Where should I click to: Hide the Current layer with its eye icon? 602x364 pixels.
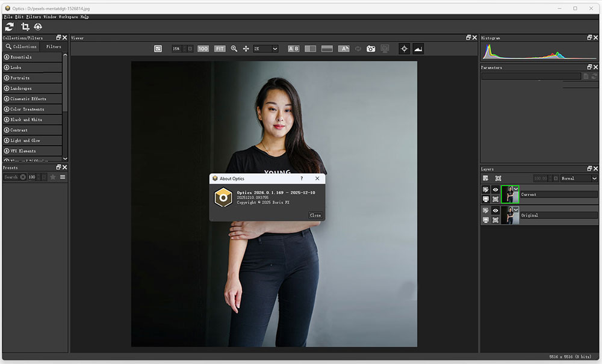click(495, 190)
